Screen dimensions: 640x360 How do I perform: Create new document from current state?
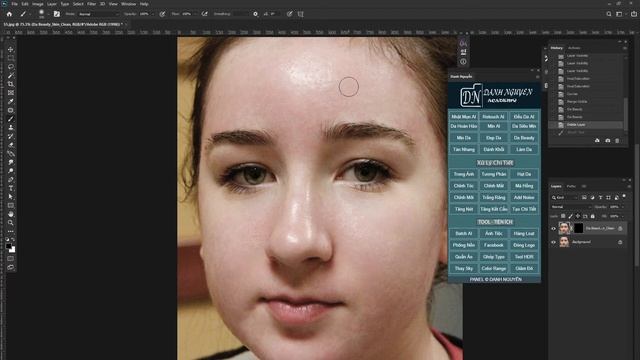pos(597,140)
